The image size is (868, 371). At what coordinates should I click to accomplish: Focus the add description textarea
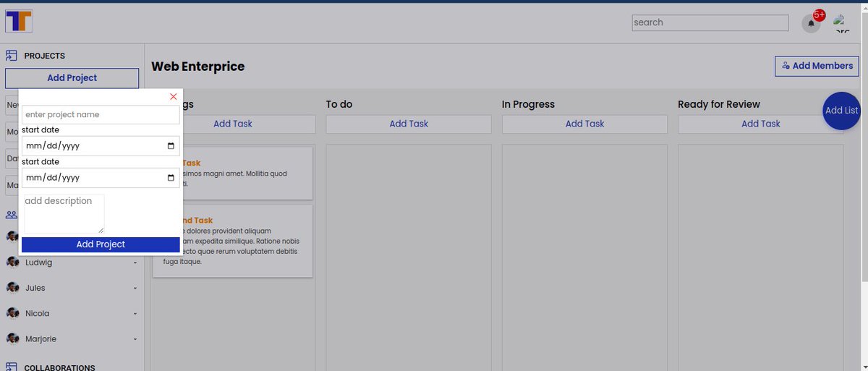pos(63,214)
